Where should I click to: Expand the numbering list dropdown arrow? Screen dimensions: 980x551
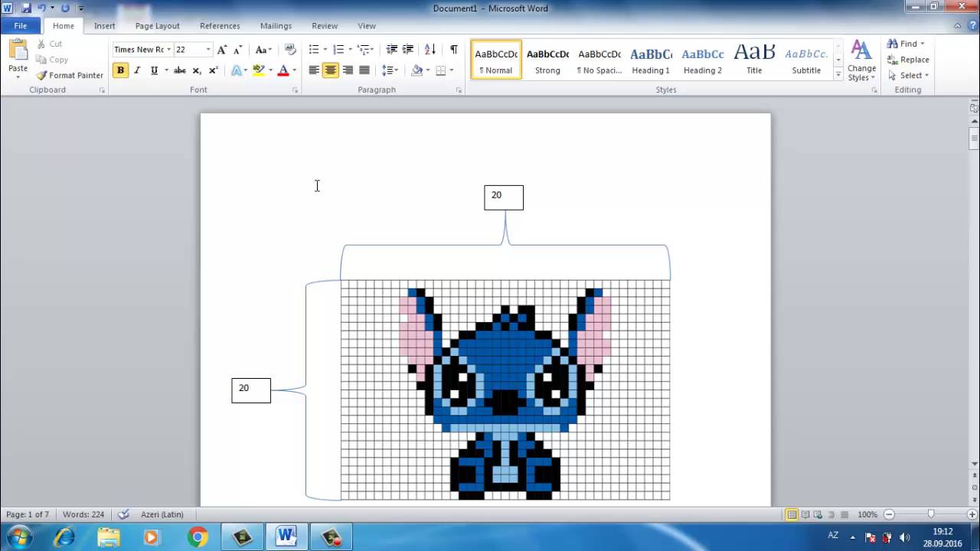(x=350, y=50)
